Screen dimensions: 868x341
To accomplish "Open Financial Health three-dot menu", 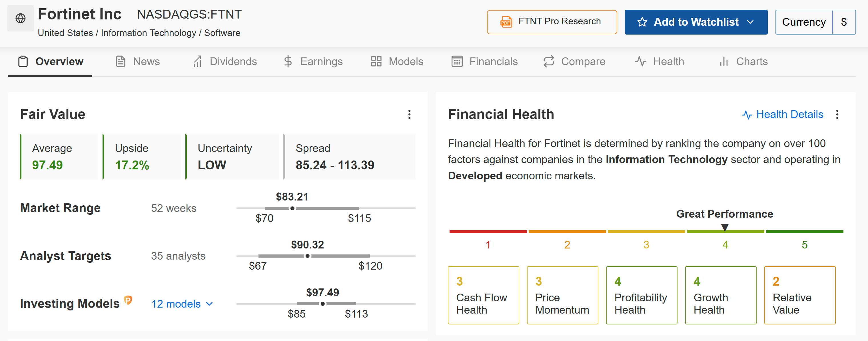I will 837,115.
